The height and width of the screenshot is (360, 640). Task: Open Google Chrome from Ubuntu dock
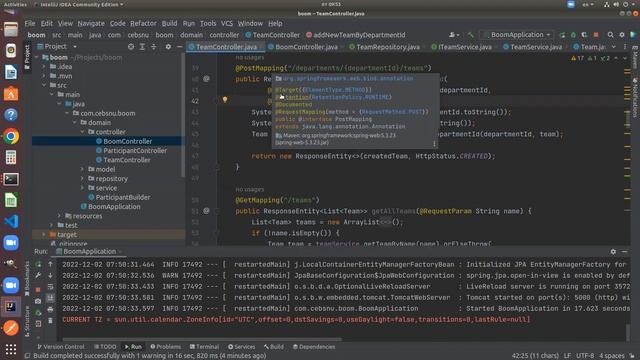pyautogui.click(x=11, y=136)
